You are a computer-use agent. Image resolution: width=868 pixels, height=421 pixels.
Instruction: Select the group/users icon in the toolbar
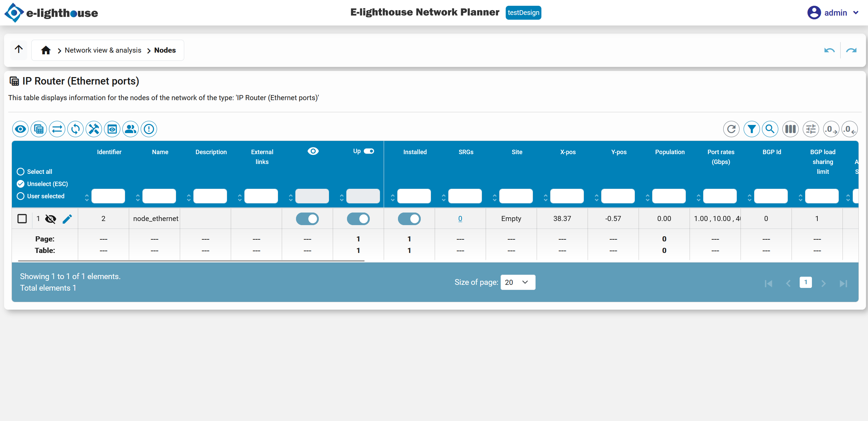point(130,129)
